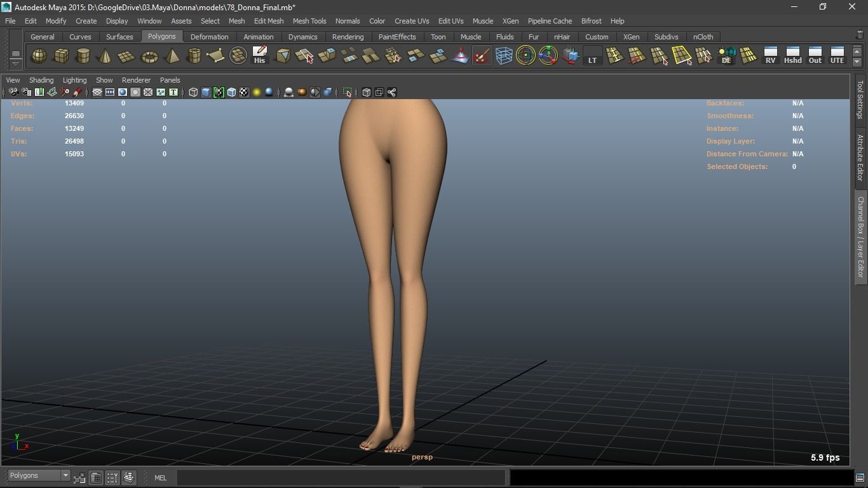
Task: Open the trash icon at shelf tabs end
Action: click(x=860, y=36)
